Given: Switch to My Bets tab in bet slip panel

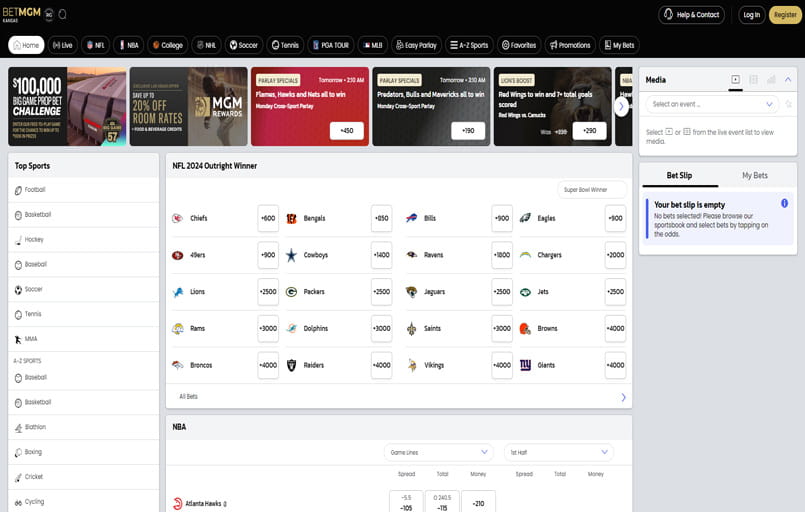Looking at the screenshot, I should (x=755, y=176).
